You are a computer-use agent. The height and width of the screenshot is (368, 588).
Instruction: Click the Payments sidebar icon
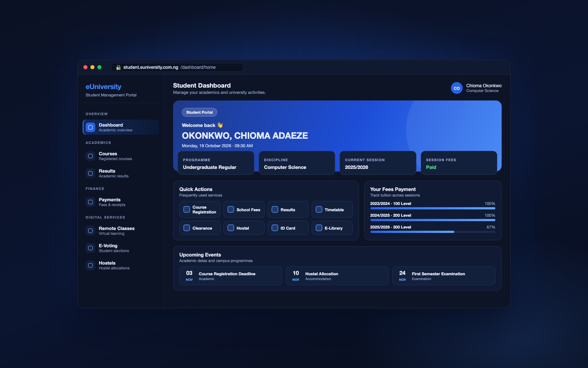[x=90, y=202]
